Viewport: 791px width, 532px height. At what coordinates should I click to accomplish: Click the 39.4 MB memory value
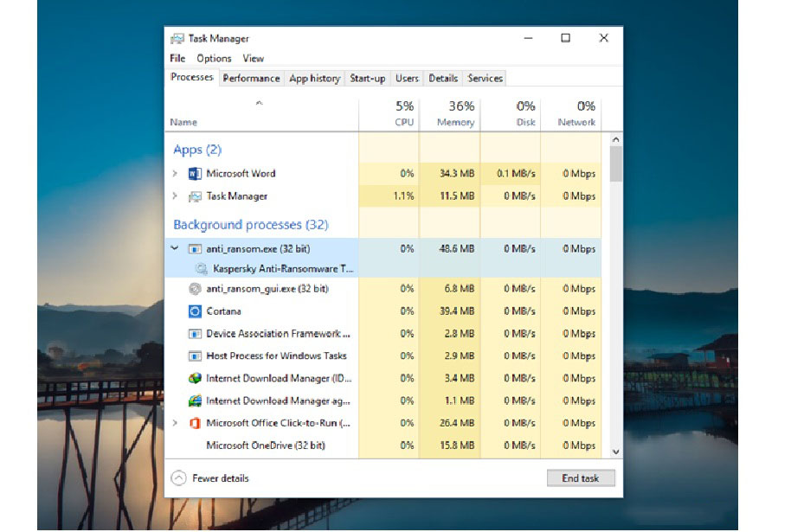[457, 311]
